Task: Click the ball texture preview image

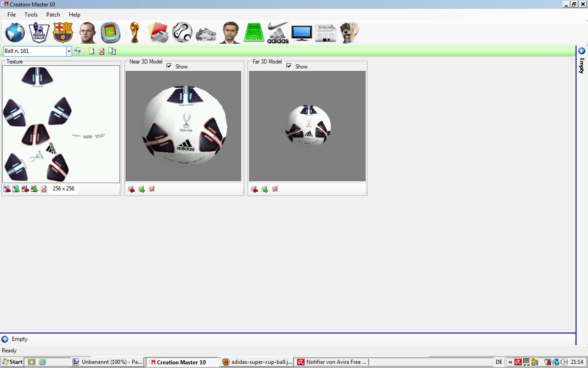Action: tap(61, 124)
